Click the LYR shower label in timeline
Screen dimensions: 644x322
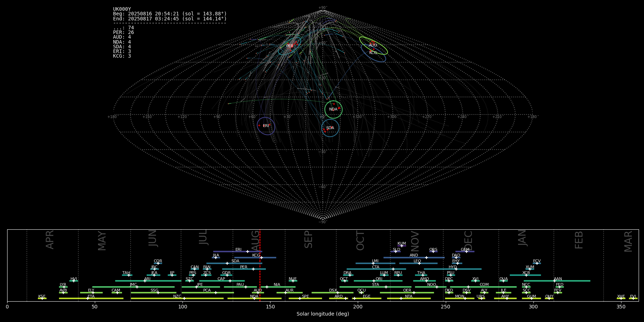pyautogui.click(x=63, y=285)
